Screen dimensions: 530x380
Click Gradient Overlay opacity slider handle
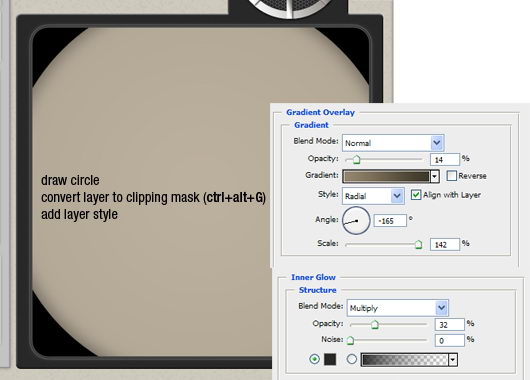click(356, 159)
